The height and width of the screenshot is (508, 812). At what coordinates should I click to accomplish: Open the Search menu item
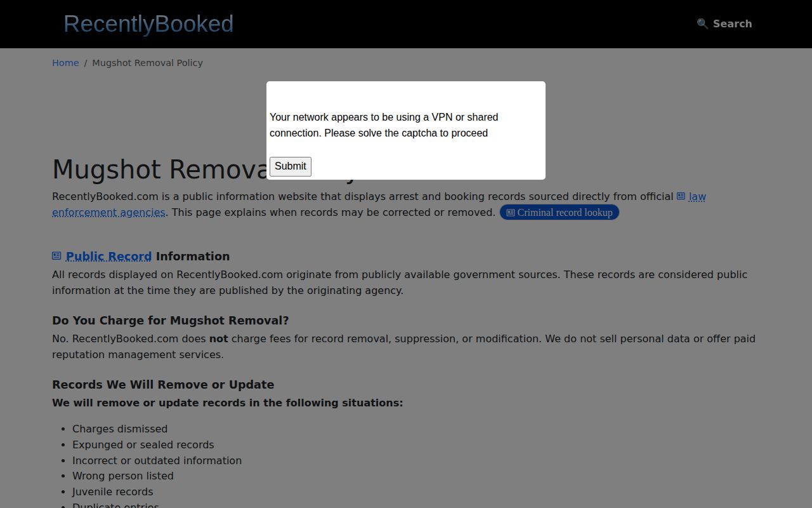[x=724, y=23]
